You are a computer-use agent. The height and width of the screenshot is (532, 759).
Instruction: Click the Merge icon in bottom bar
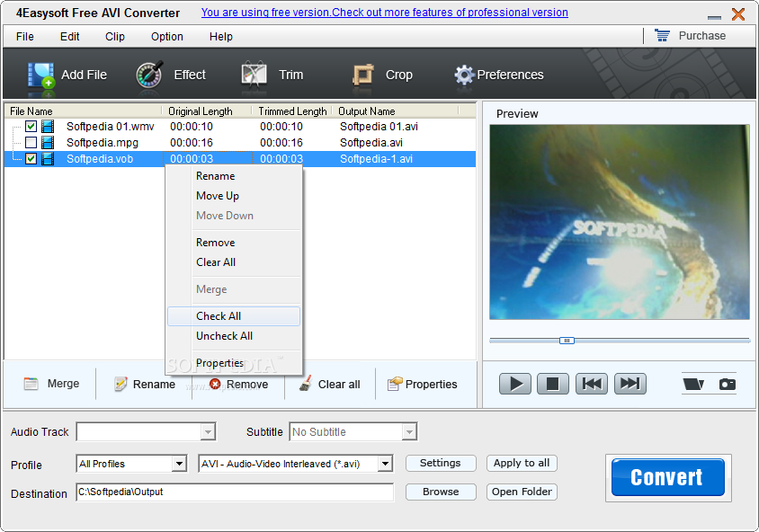31,384
